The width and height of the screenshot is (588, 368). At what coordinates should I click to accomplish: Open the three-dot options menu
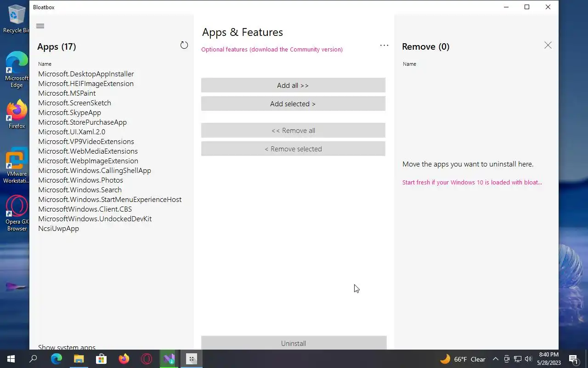384,45
